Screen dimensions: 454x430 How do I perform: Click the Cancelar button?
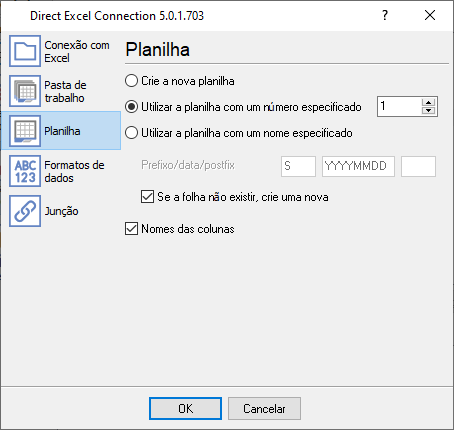[x=264, y=408]
